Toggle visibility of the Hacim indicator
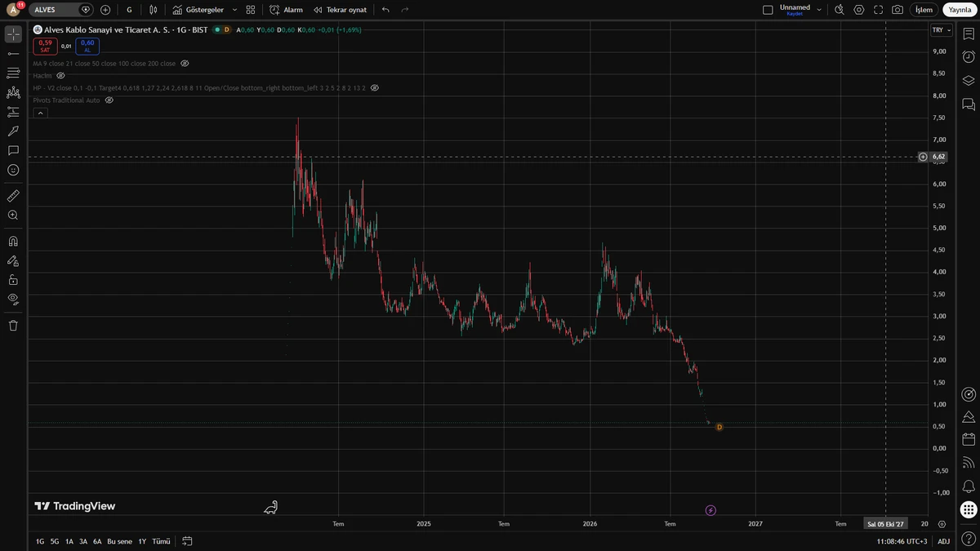The height and width of the screenshot is (551, 980). 60,75
